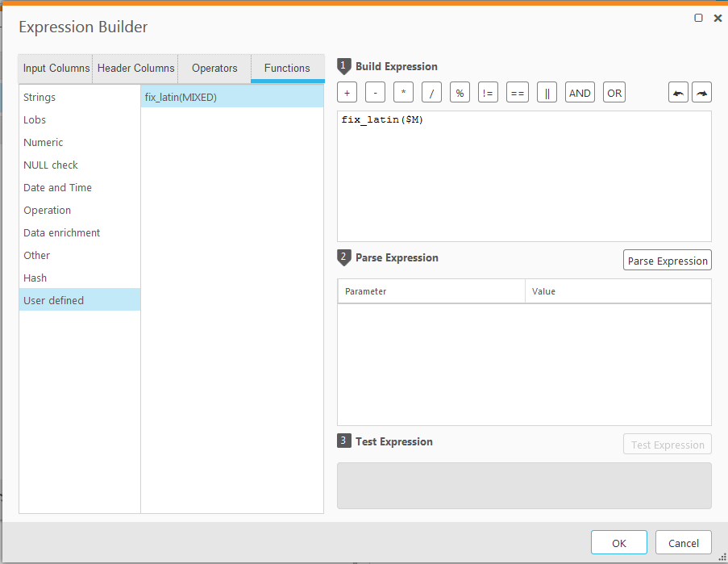
Task: Insert the not-equal operator
Action: (488, 93)
